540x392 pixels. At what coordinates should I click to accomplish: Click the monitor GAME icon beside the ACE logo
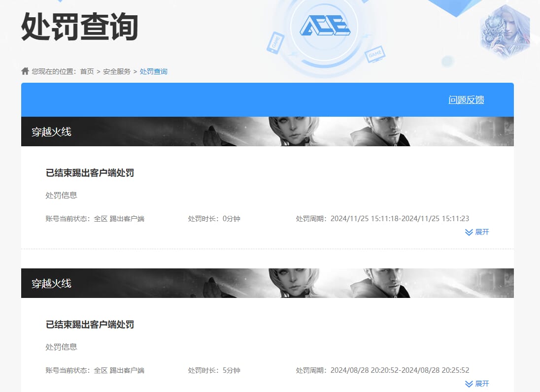coord(375,54)
